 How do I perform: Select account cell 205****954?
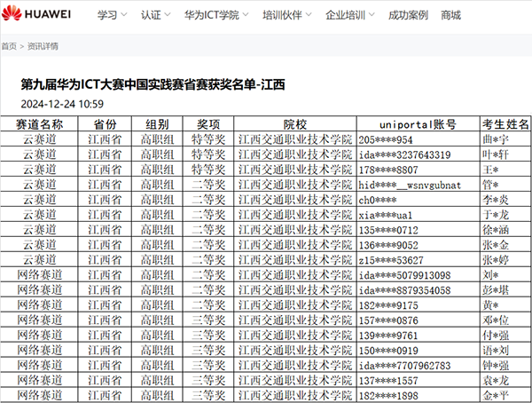tap(419, 139)
